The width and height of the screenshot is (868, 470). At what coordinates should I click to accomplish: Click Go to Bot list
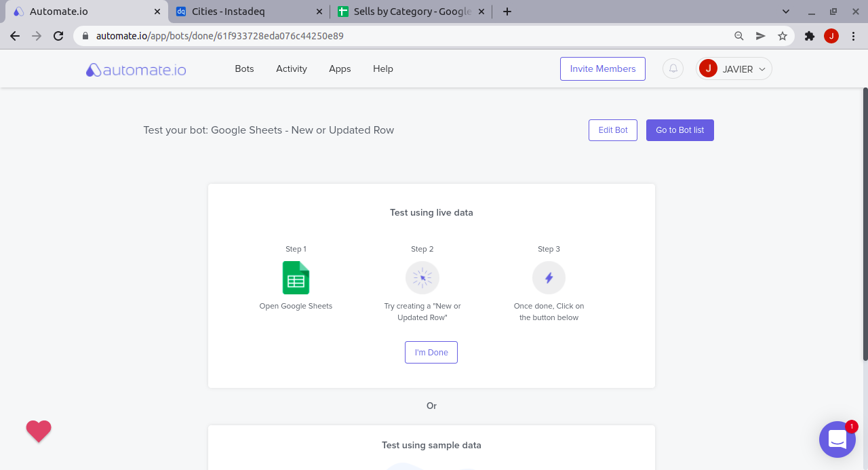(680, 130)
